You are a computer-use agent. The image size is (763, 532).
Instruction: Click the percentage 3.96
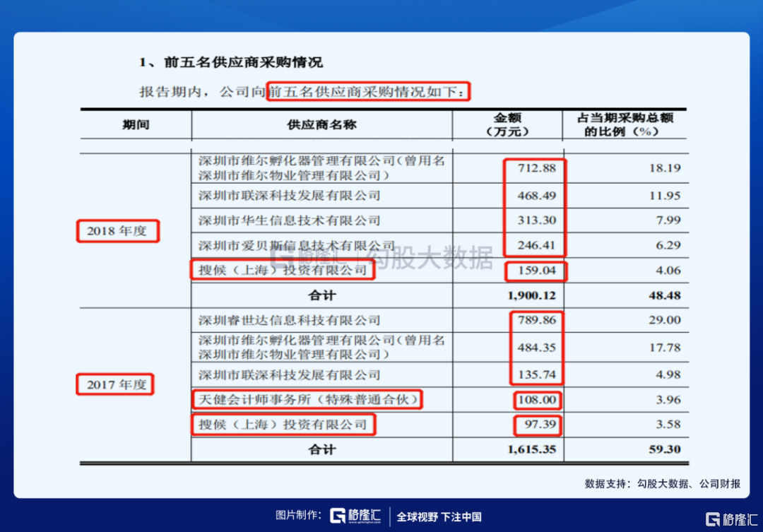pyautogui.click(x=668, y=400)
